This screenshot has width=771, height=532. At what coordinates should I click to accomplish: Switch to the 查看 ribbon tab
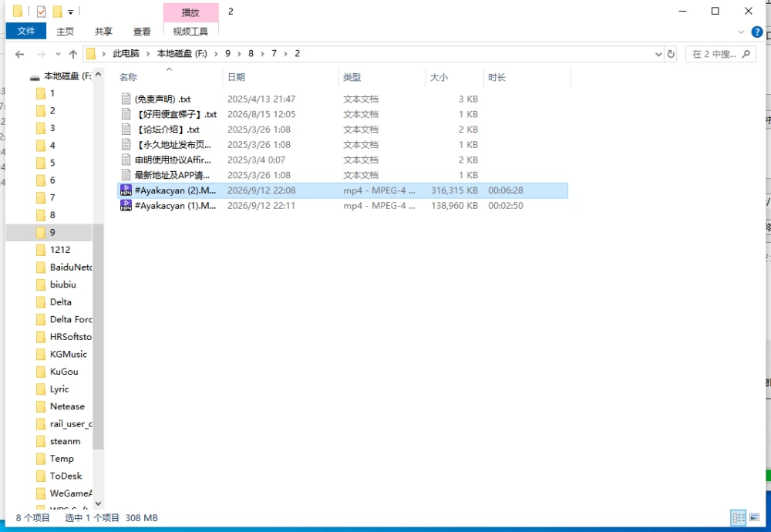(142, 32)
